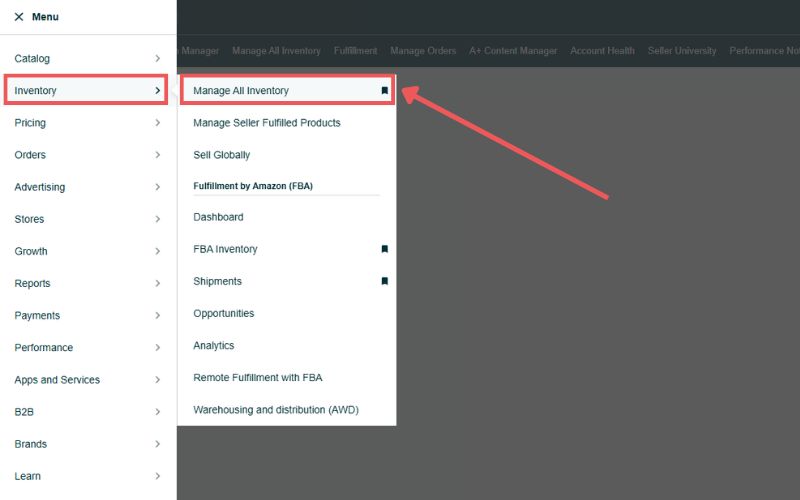Expand the B2B chevron arrow
The width and height of the screenshot is (800, 500).
tap(158, 412)
